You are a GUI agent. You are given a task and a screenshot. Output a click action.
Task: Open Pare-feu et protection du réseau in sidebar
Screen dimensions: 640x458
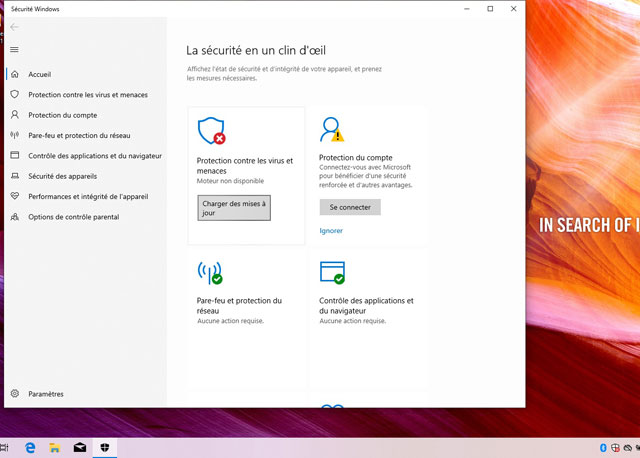(x=79, y=136)
